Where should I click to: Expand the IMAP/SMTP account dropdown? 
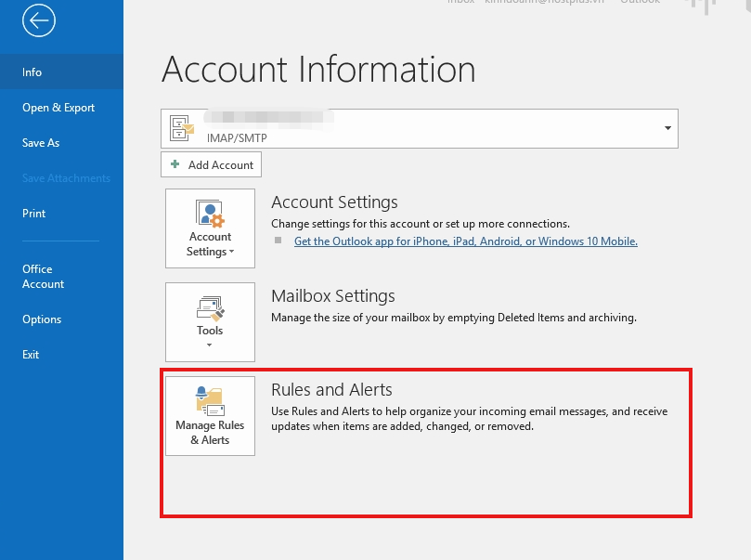[667, 128]
